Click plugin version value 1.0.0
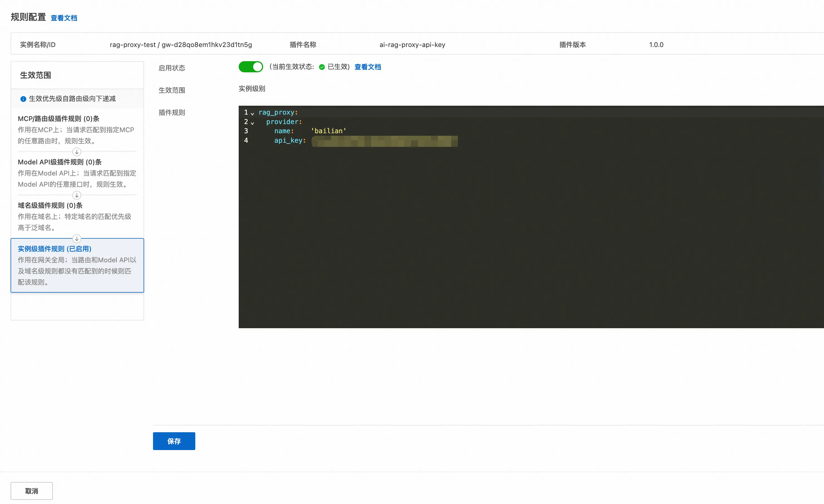The width and height of the screenshot is (824, 504). pos(656,45)
